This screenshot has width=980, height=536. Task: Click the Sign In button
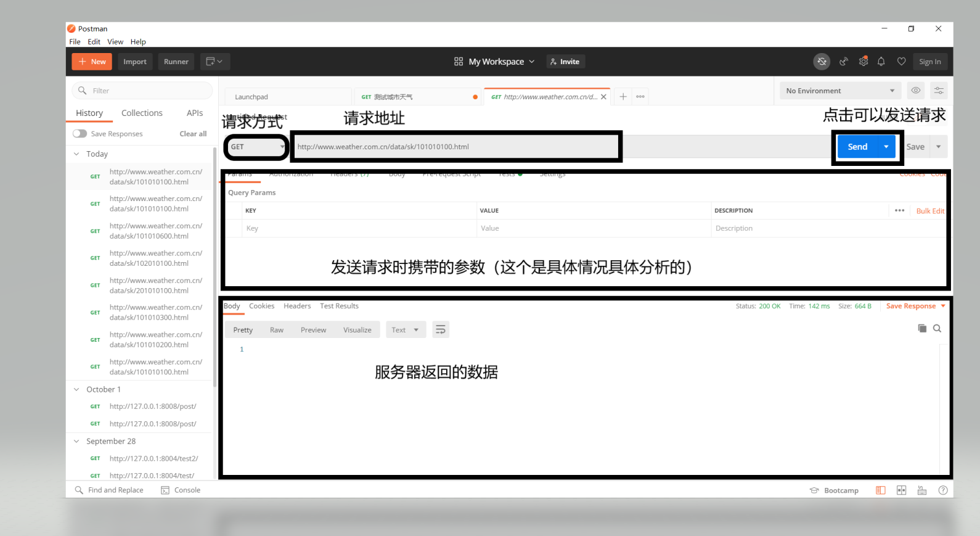929,62
